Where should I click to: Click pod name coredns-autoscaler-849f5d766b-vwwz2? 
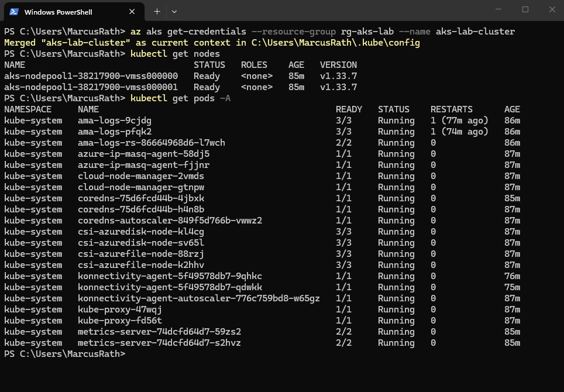coord(170,221)
